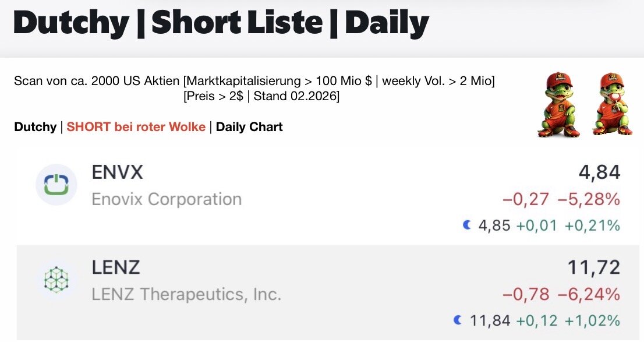Click the ENVX daily change −5,28%
Viewport: 644px width, 342px height.
(589, 200)
